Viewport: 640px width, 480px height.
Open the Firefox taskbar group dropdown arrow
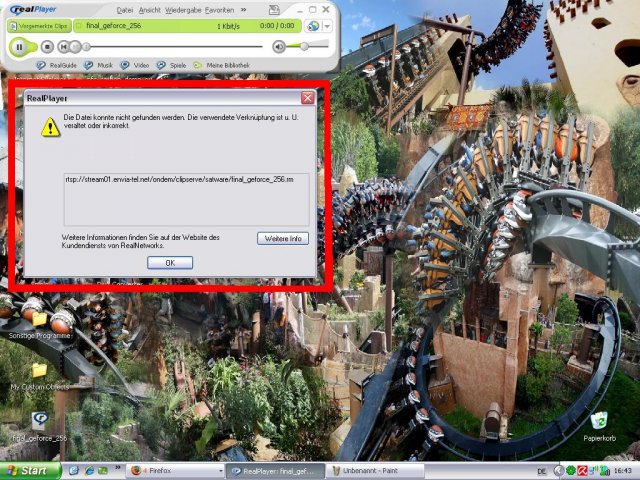click(221, 471)
